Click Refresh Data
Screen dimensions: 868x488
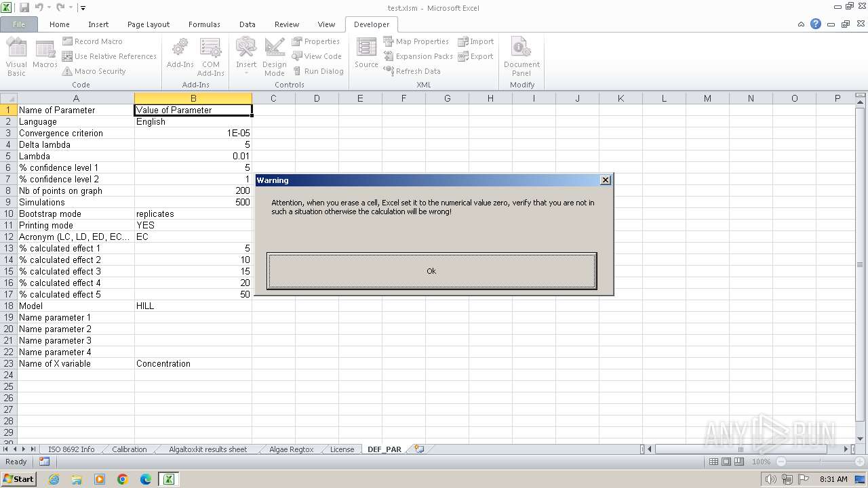click(x=412, y=71)
